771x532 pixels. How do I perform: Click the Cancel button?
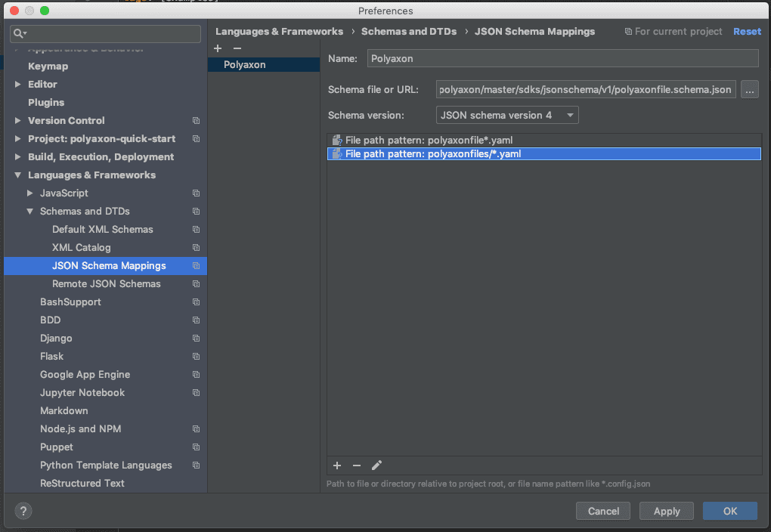point(603,511)
